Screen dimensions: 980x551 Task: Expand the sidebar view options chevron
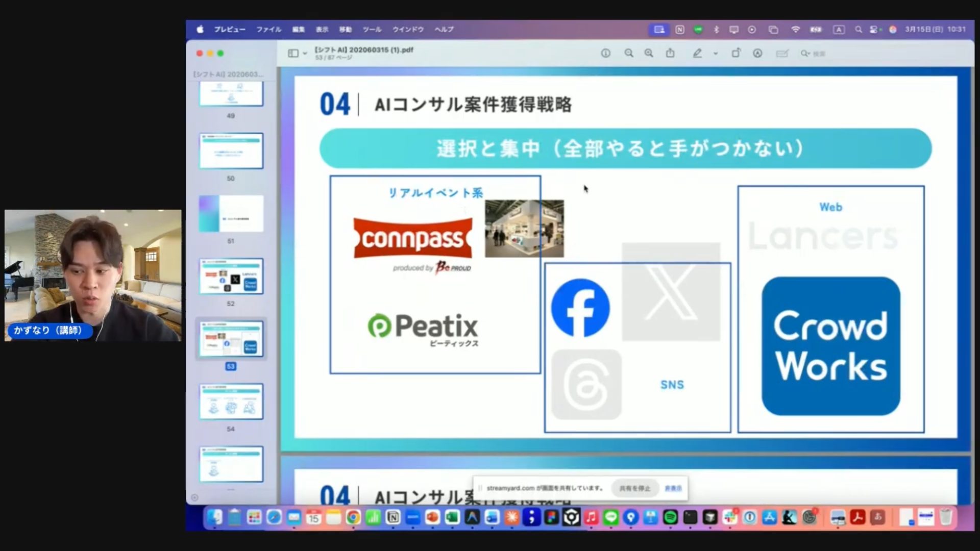click(x=305, y=53)
